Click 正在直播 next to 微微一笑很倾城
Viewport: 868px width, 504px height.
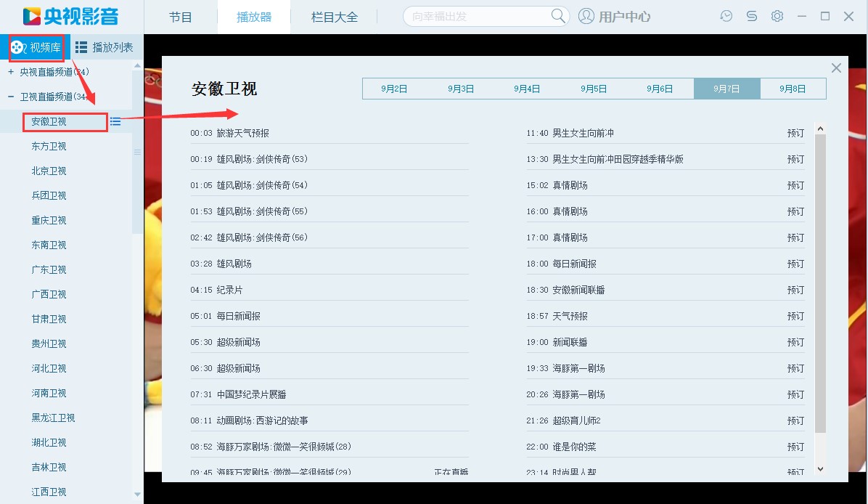pos(453,472)
